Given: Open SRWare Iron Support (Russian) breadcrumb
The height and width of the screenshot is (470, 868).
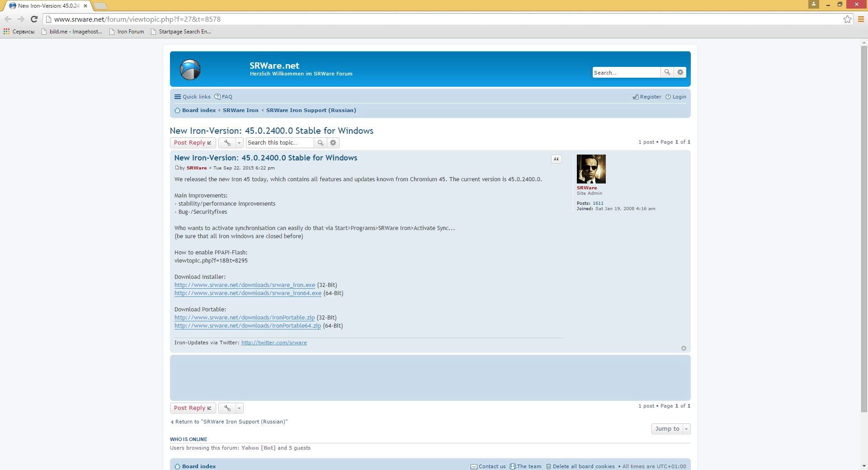Looking at the screenshot, I should pos(311,110).
